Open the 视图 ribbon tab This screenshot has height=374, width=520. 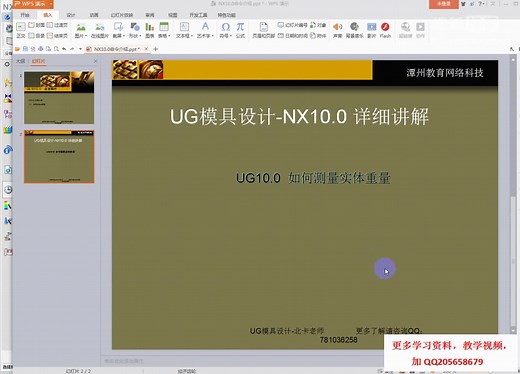(173, 15)
